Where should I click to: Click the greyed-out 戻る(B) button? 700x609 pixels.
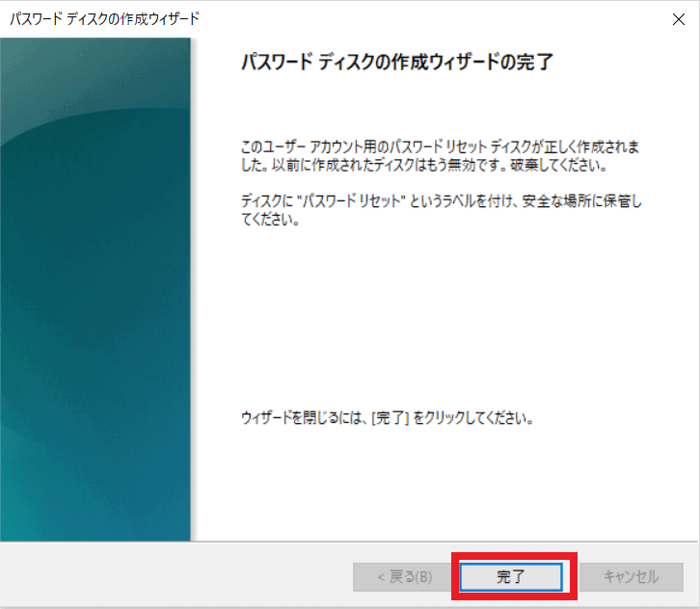pyautogui.click(x=404, y=577)
